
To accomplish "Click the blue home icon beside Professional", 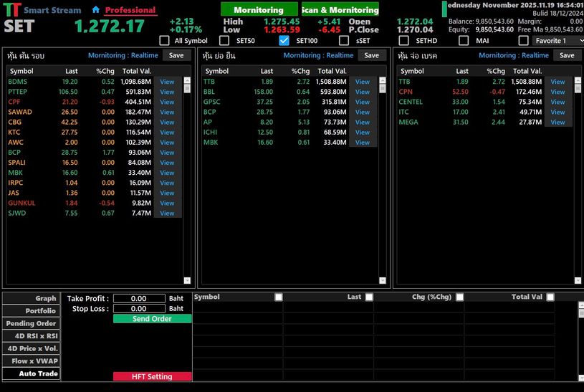I will pos(96,10).
